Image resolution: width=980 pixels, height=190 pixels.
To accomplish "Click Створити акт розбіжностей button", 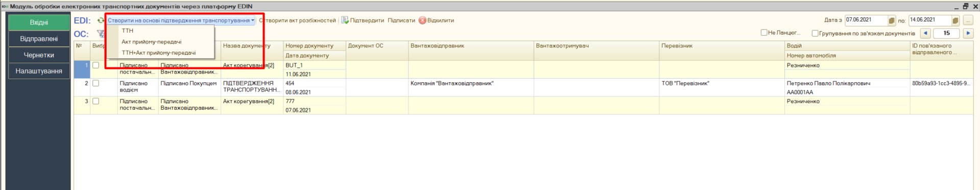I will [297, 20].
